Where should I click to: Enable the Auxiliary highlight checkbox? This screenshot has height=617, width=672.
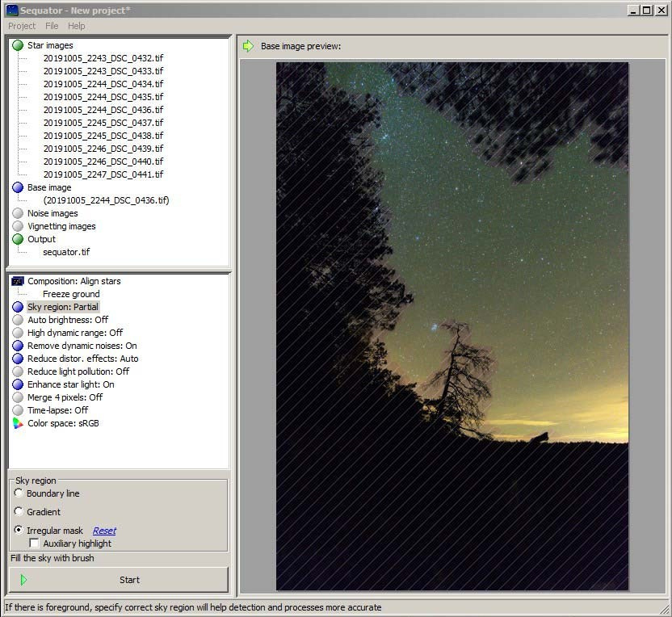coord(34,544)
